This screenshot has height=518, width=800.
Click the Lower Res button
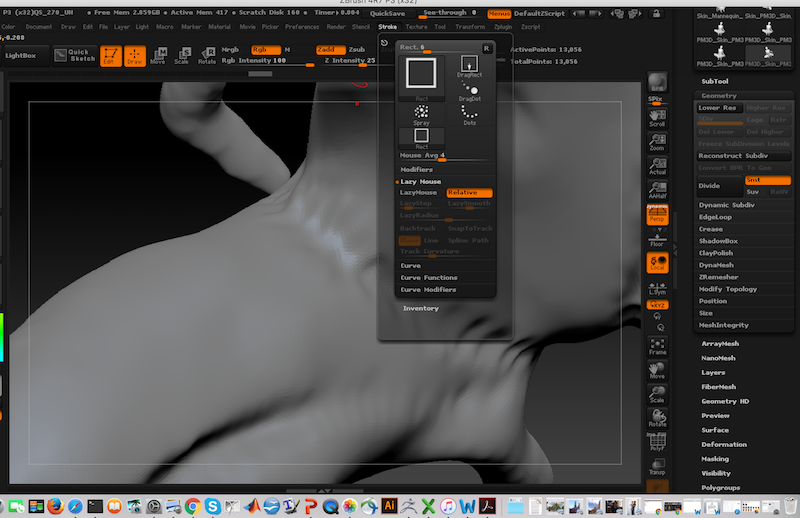718,108
